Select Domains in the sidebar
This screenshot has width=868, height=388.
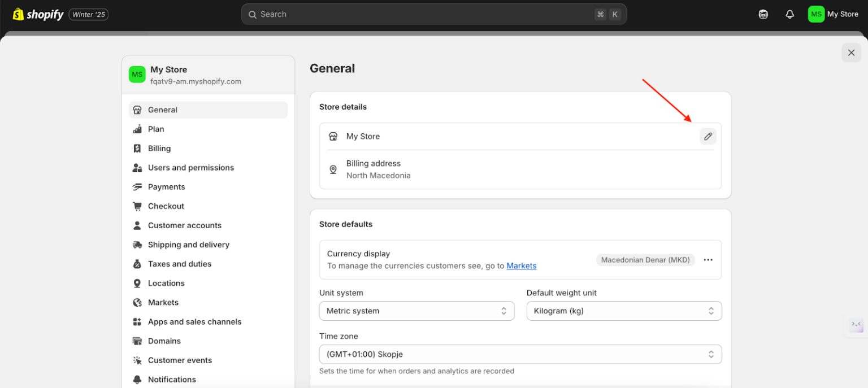[x=164, y=341]
